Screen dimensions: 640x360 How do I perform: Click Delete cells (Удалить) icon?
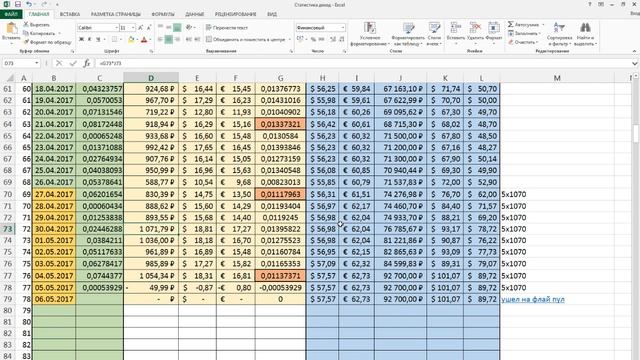point(475,28)
